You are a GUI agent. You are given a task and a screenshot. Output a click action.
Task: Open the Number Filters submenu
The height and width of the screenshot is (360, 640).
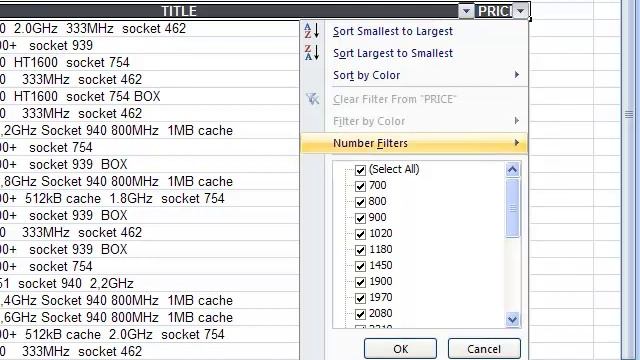tap(414, 143)
